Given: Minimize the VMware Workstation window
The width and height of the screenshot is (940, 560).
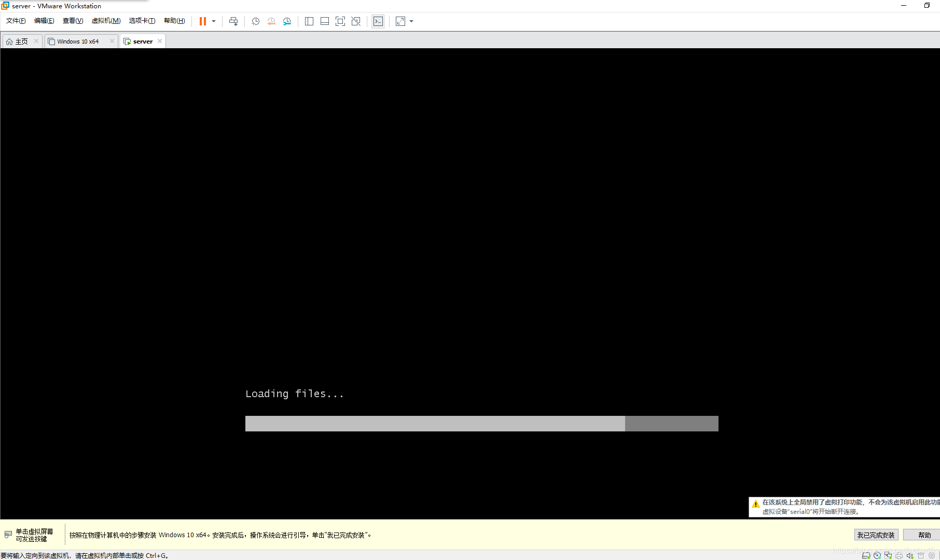Looking at the screenshot, I should (x=904, y=6).
